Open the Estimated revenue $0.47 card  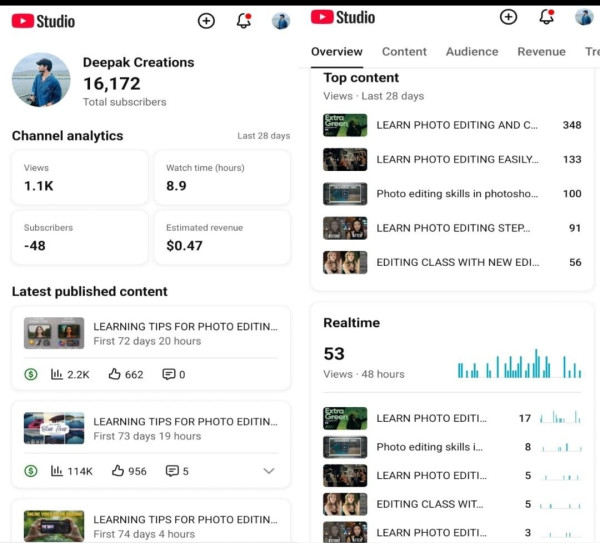[223, 237]
